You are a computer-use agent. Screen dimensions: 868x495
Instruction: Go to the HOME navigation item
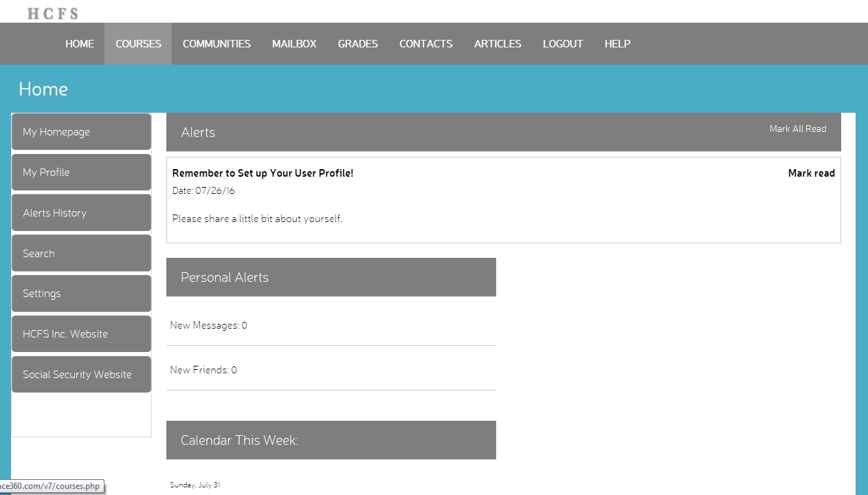pos(80,44)
